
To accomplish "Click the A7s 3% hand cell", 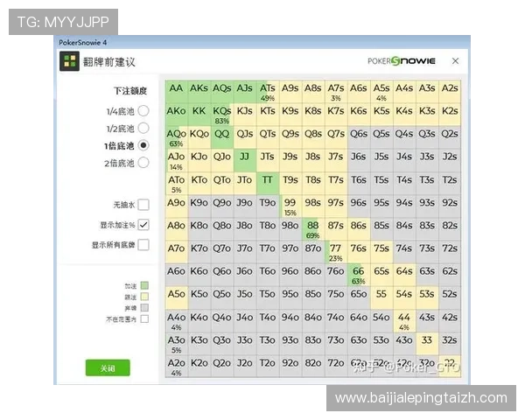I will coord(336,92).
